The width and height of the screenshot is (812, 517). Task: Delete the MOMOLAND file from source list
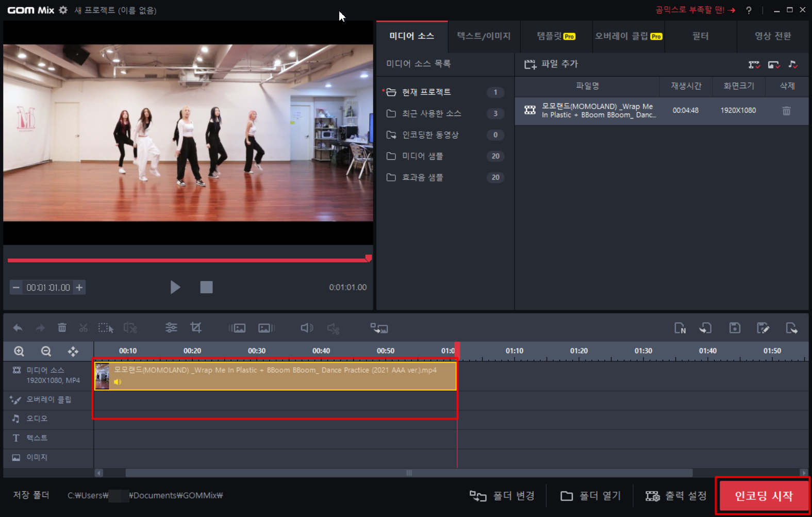786,111
